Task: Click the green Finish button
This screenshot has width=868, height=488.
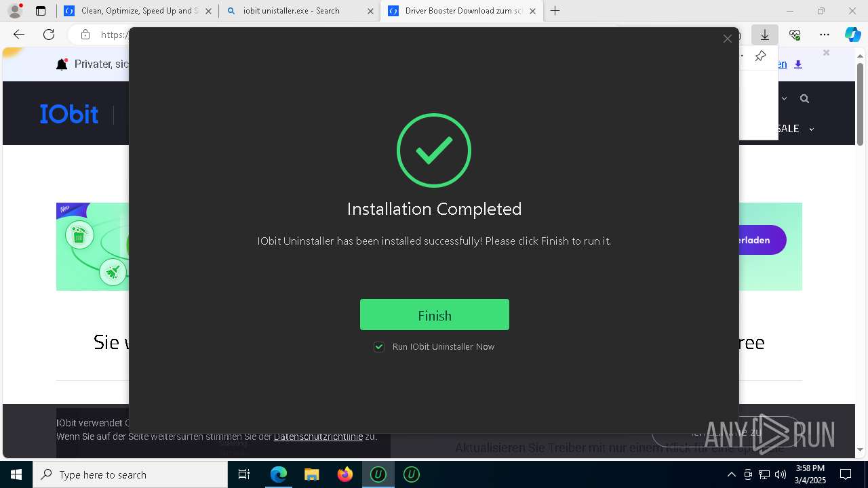Action: pyautogui.click(x=434, y=314)
